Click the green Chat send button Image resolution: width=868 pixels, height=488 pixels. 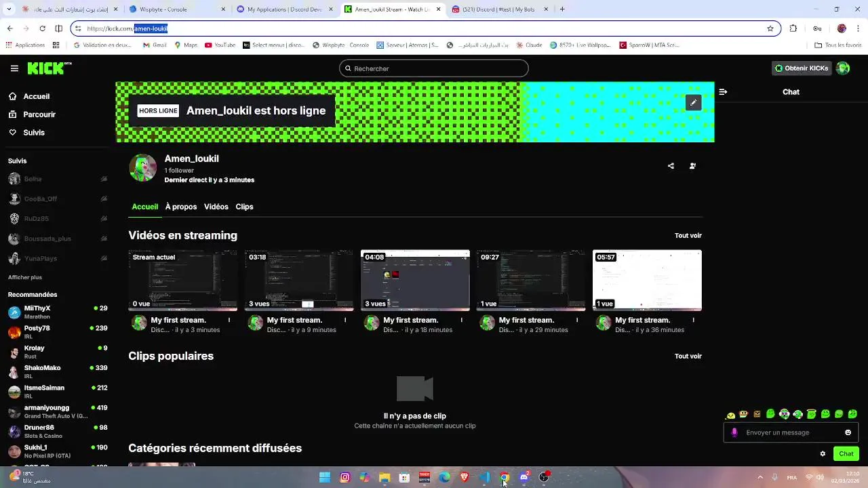click(846, 453)
